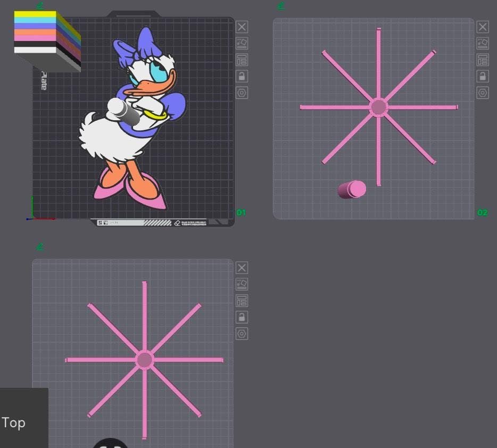Select the pink cylinder on plate 02
Viewport: 497px width, 448px height.
pyautogui.click(x=352, y=189)
